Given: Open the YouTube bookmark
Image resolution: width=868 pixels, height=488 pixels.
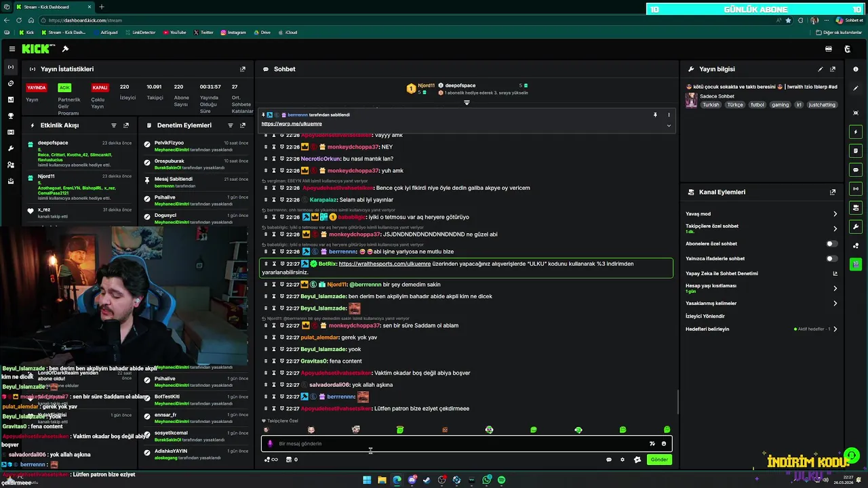Looking at the screenshot, I should pos(174,33).
